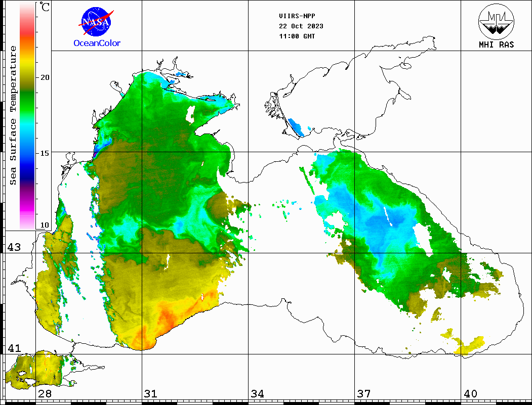Click longitude label 28

[x=45, y=393]
